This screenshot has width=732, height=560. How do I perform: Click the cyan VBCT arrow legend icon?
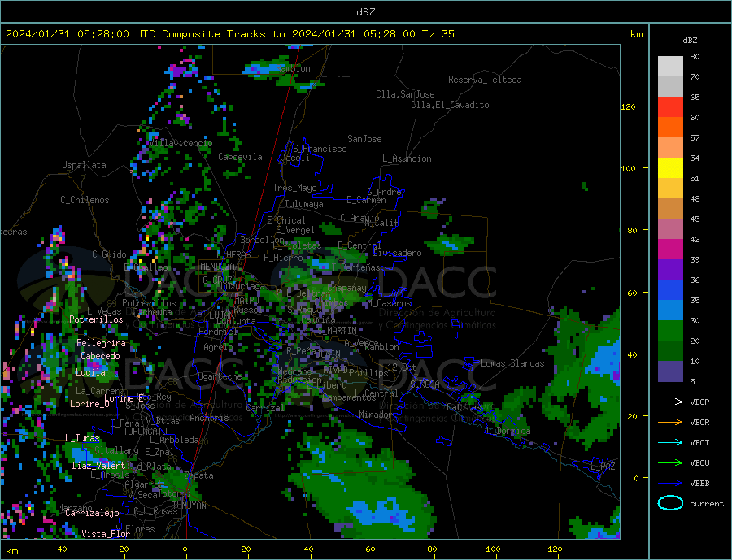(670, 442)
